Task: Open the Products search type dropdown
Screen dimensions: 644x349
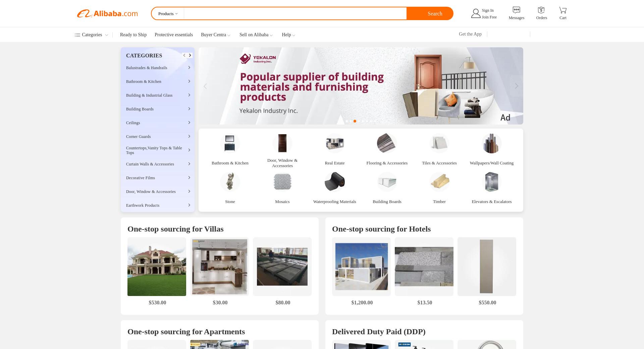Action: pos(168,14)
